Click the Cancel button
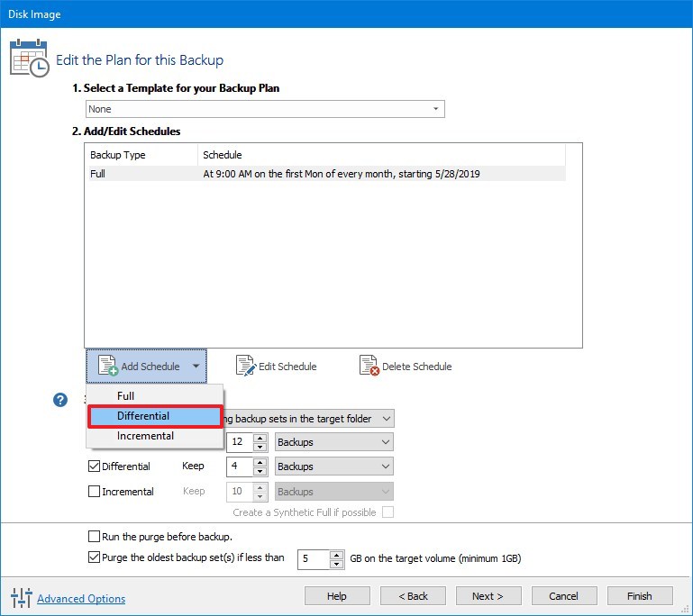Screen dimensions: 693x616 coord(564,596)
